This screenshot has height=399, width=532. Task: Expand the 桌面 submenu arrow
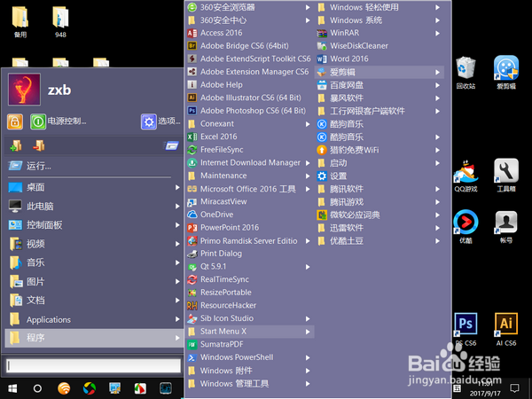[x=177, y=187]
